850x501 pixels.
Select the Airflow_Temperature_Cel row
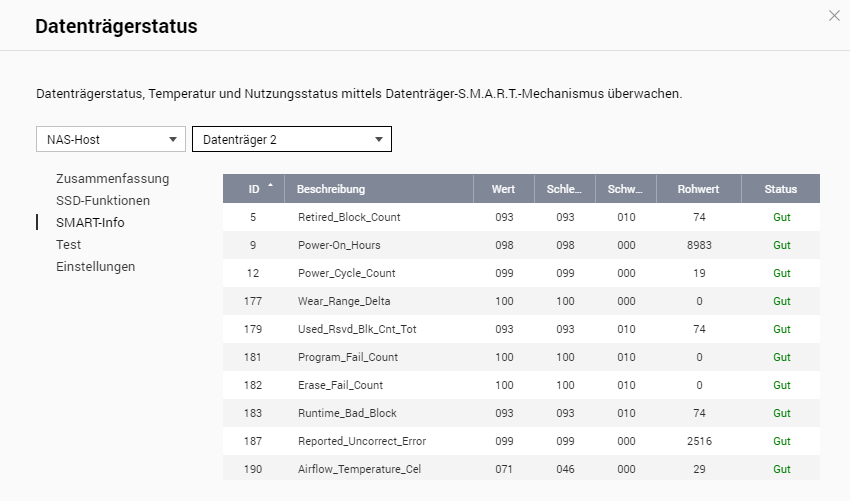pos(521,469)
